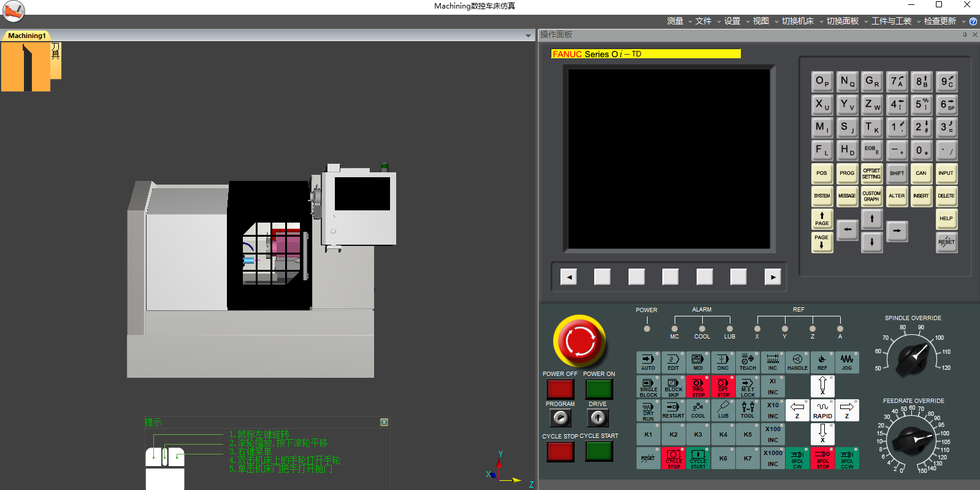Open the 视图 menu
980x490 pixels.
761,21
